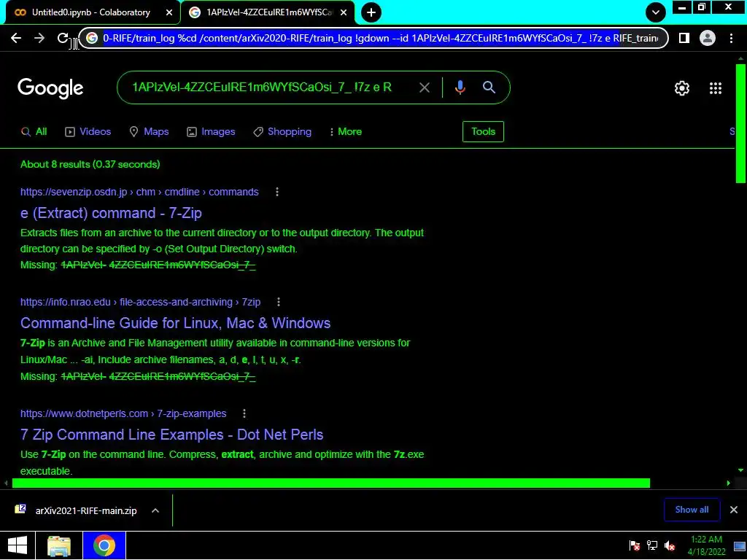Switch to the Untitled0.ipynb Colaboratory tab
Viewport: 747px width, 560px height.
(90, 12)
